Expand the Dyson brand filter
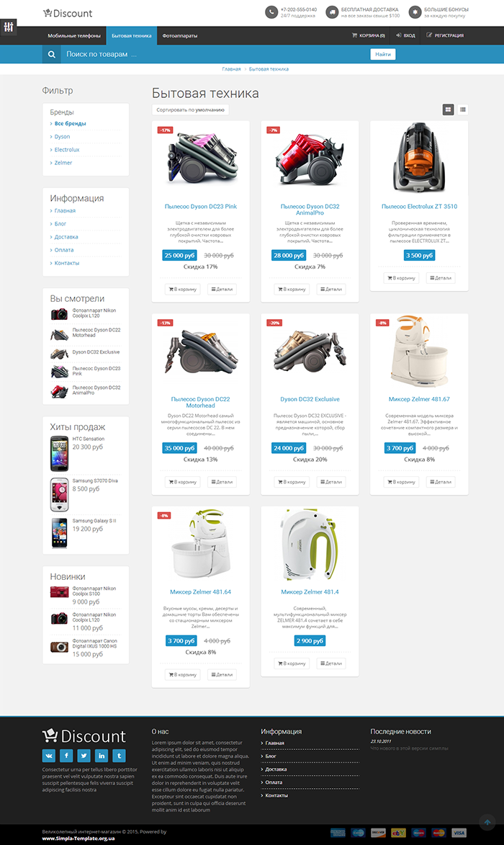This screenshot has height=845, width=504. pyautogui.click(x=62, y=137)
